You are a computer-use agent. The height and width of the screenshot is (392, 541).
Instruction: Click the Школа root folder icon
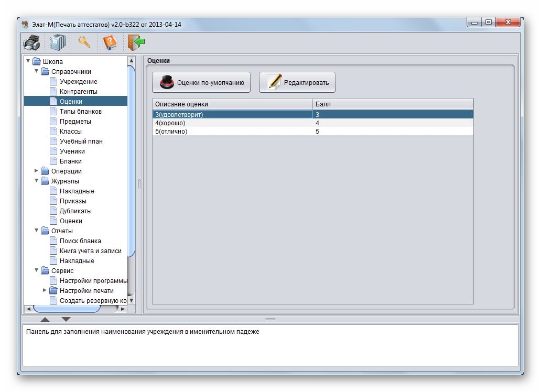click(37, 62)
